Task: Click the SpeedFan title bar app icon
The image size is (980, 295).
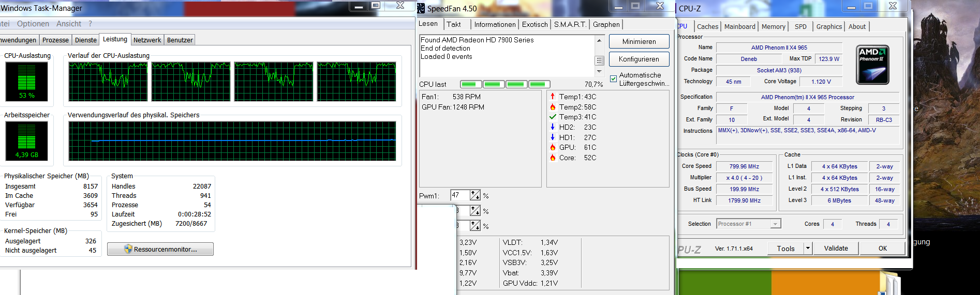Action: pyautogui.click(x=422, y=8)
